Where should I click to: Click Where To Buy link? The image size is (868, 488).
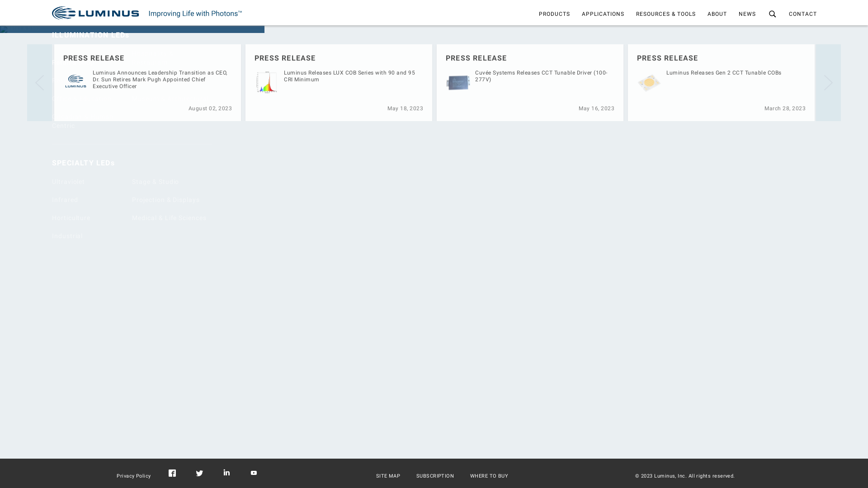[x=489, y=476]
